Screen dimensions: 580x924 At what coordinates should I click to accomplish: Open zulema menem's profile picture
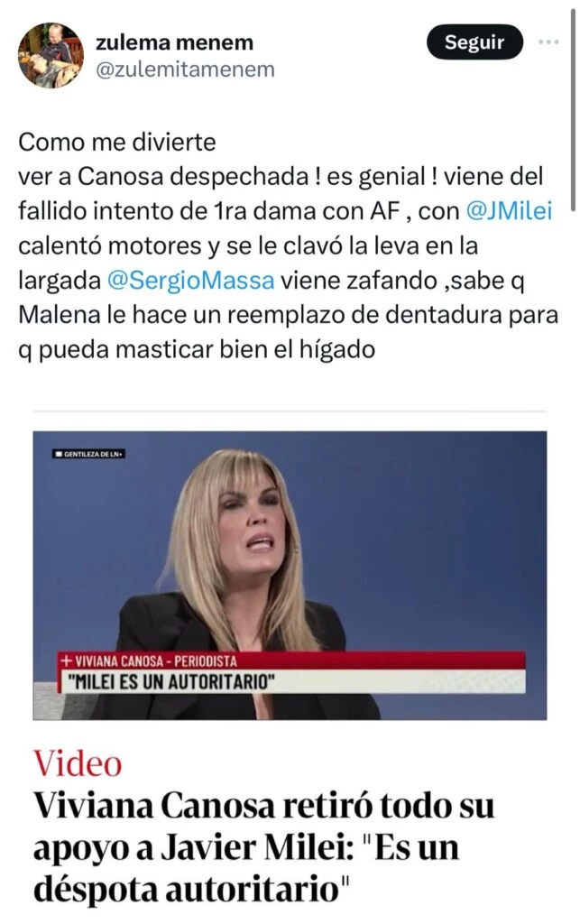[51, 55]
